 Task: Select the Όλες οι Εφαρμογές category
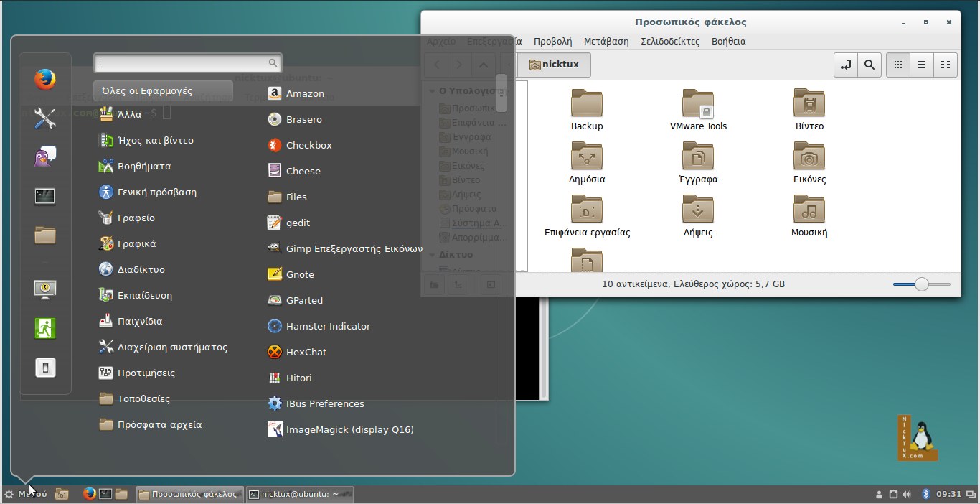click(163, 91)
